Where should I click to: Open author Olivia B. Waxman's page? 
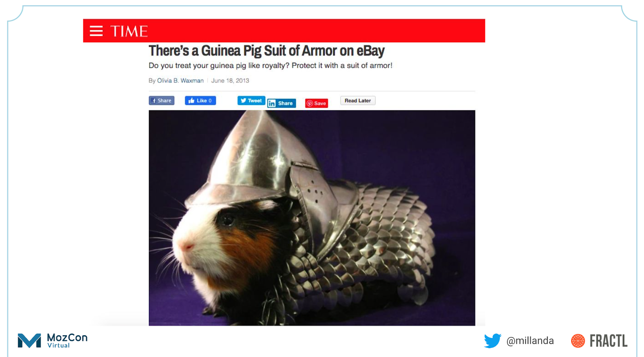(180, 81)
